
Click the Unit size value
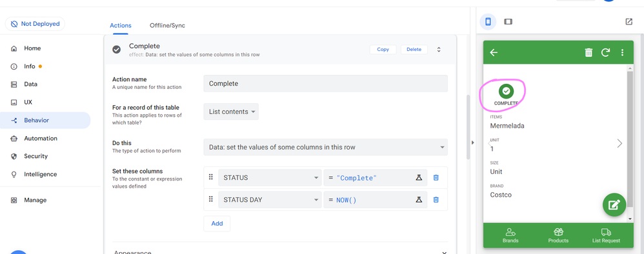(x=496, y=172)
